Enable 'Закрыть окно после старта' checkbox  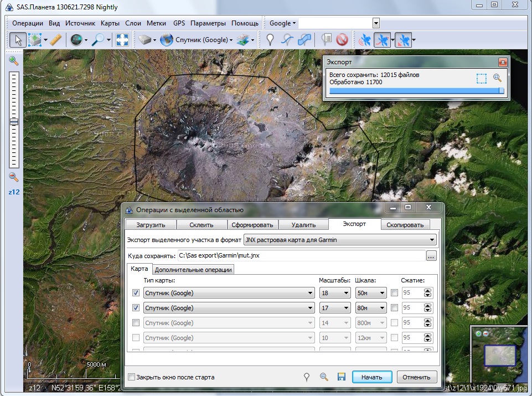click(132, 377)
